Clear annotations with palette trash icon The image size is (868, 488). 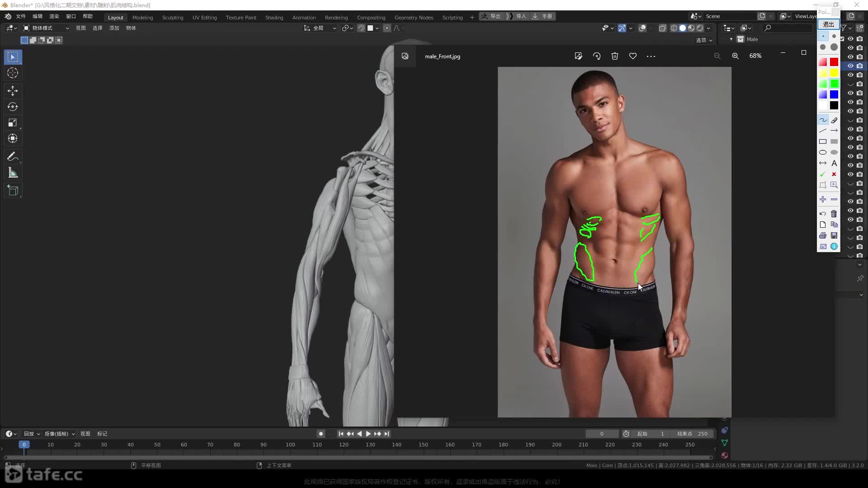[834, 214]
